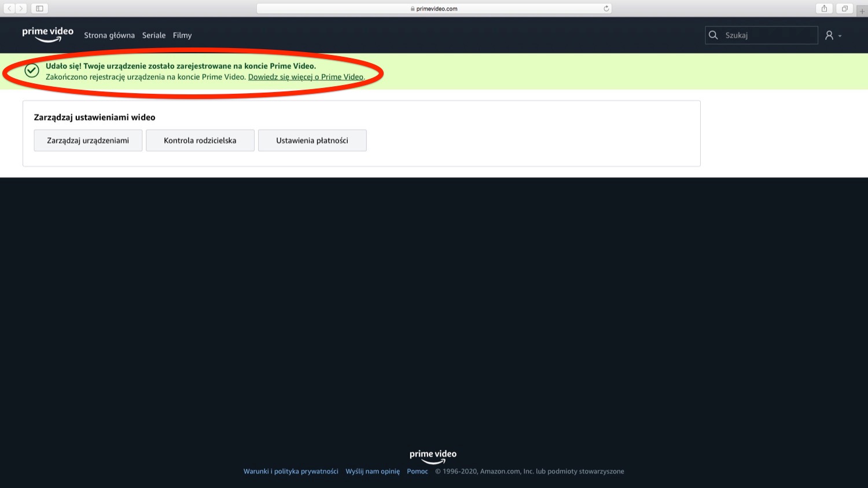The image size is (868, 488).
Task: Open the Filmy menu item
Action: pos(182,35)
